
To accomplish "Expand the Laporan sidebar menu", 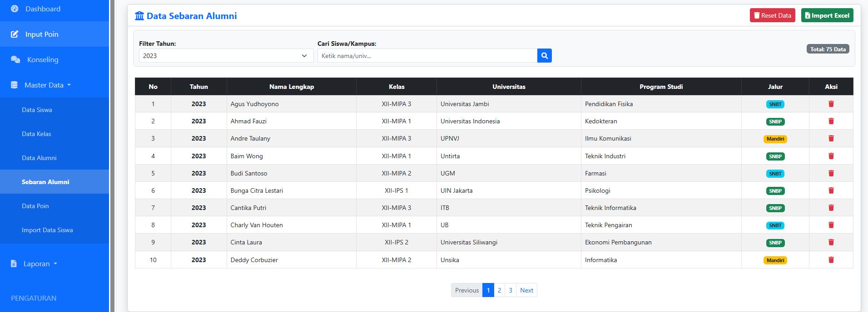I will [36, 264].
